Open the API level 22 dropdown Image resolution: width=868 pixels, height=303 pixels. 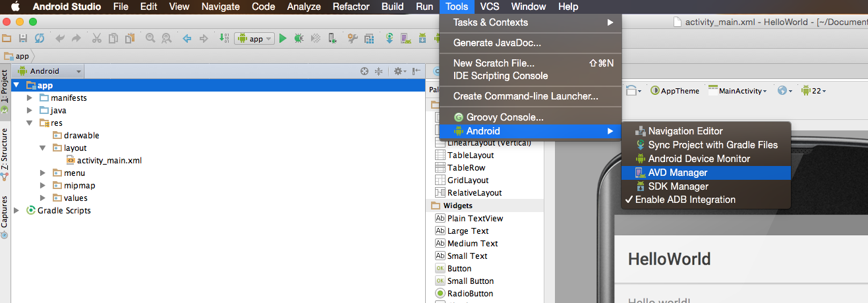(x=813, y=91)
